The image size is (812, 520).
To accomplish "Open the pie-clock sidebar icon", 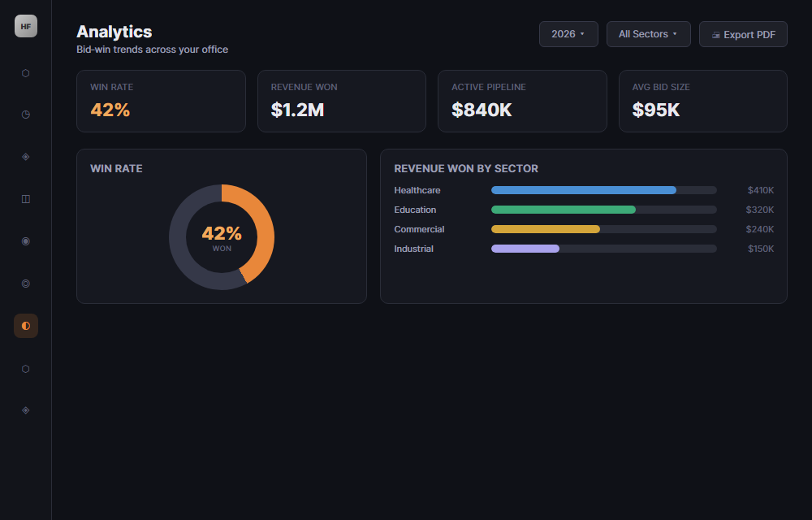I will pos(26,115).
